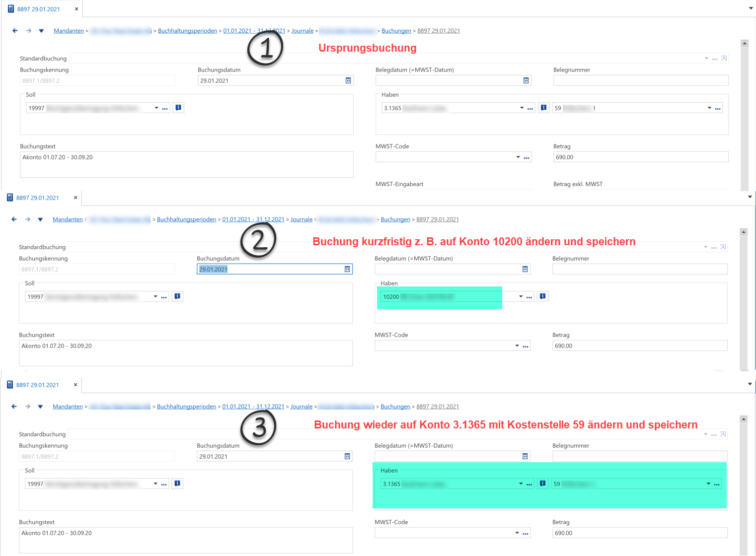Focus Belegnummer field in step 3 screenshot
756x556 pixels.
coord(640,456)
